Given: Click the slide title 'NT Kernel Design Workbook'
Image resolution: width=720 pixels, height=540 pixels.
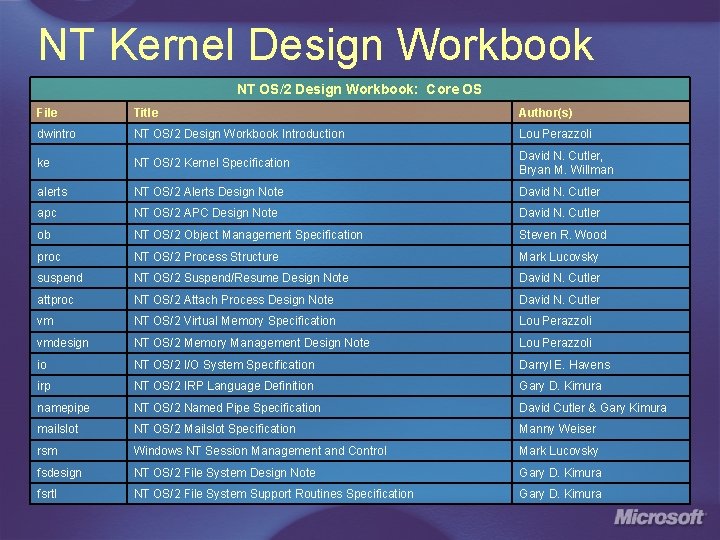Looking at the screenshot, I should (316, 45).
